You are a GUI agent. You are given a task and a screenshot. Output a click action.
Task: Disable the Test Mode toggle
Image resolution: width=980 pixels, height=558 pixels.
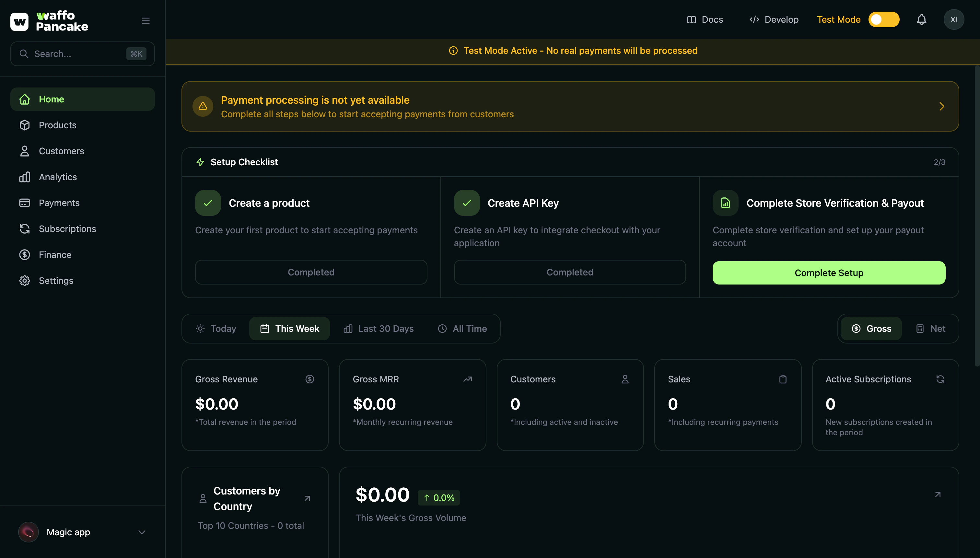click(883, 19)
